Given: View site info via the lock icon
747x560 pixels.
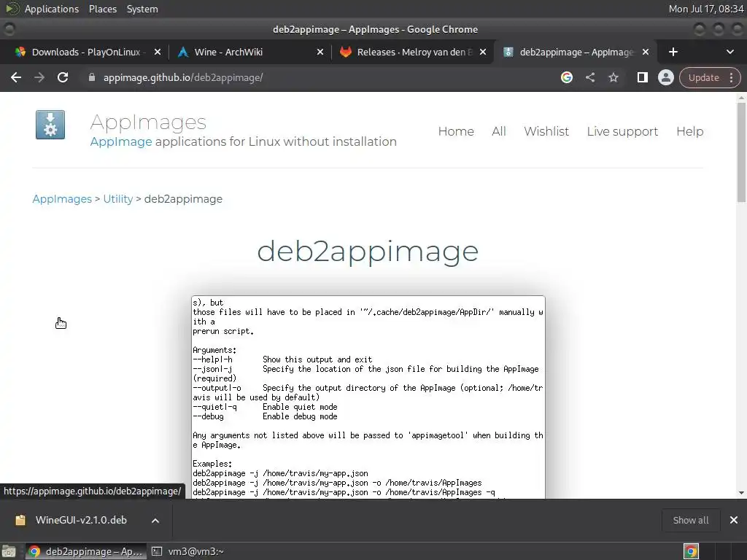Looking at the screenshot, I should click(91, 77).
